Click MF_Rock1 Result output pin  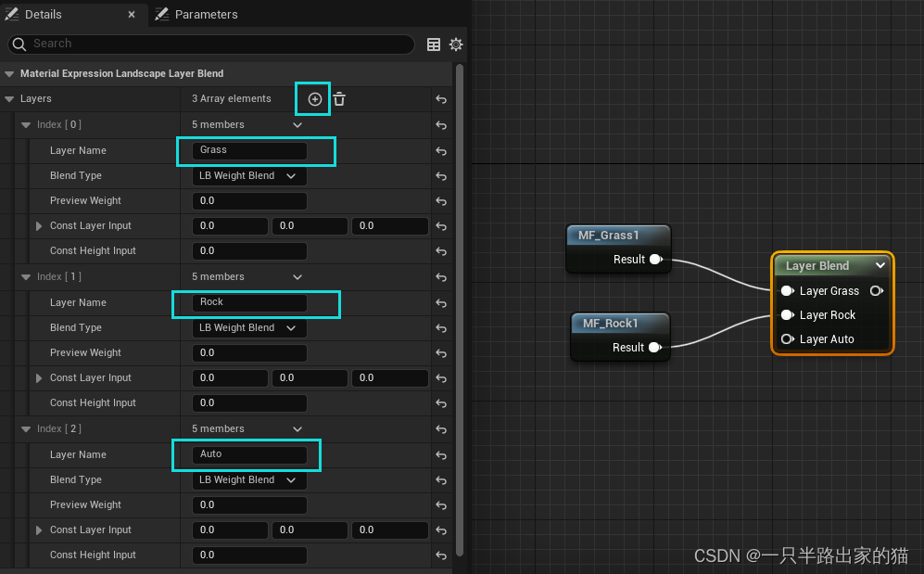654,348
